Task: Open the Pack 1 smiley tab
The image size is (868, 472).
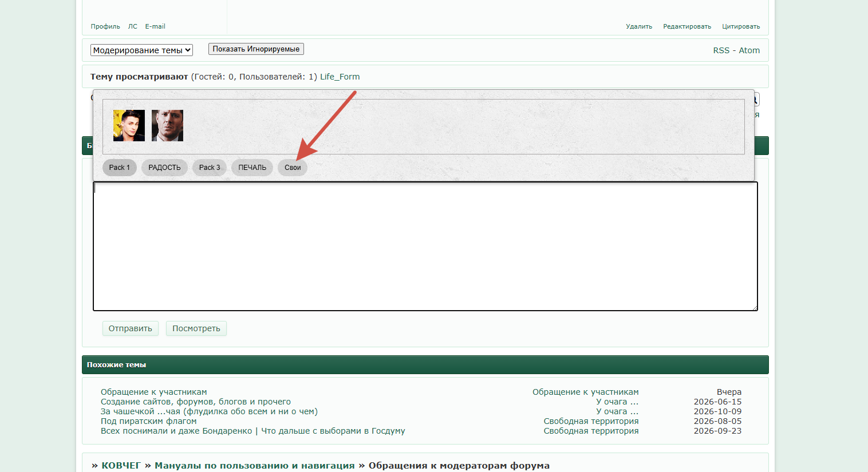Action: pos(120,168)
